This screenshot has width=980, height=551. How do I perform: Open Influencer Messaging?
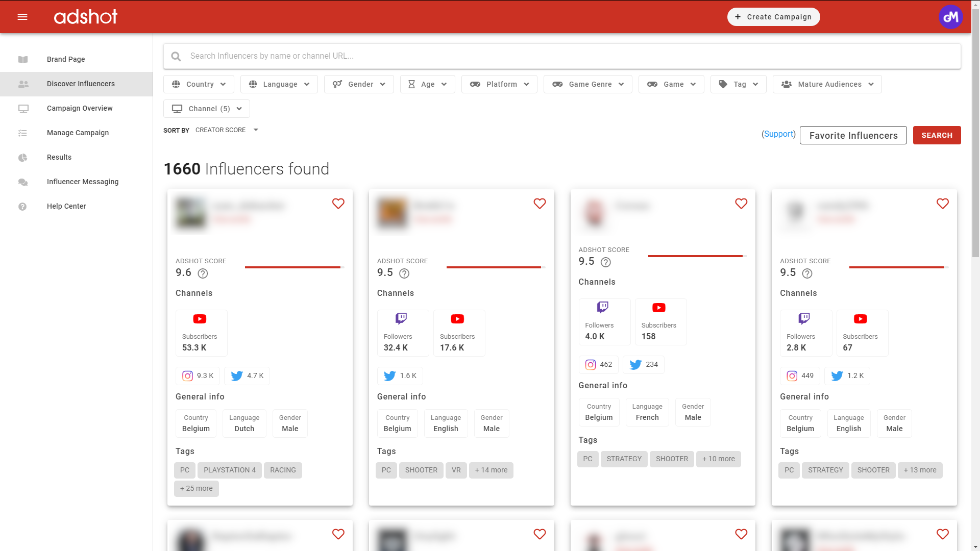[77, 182]
